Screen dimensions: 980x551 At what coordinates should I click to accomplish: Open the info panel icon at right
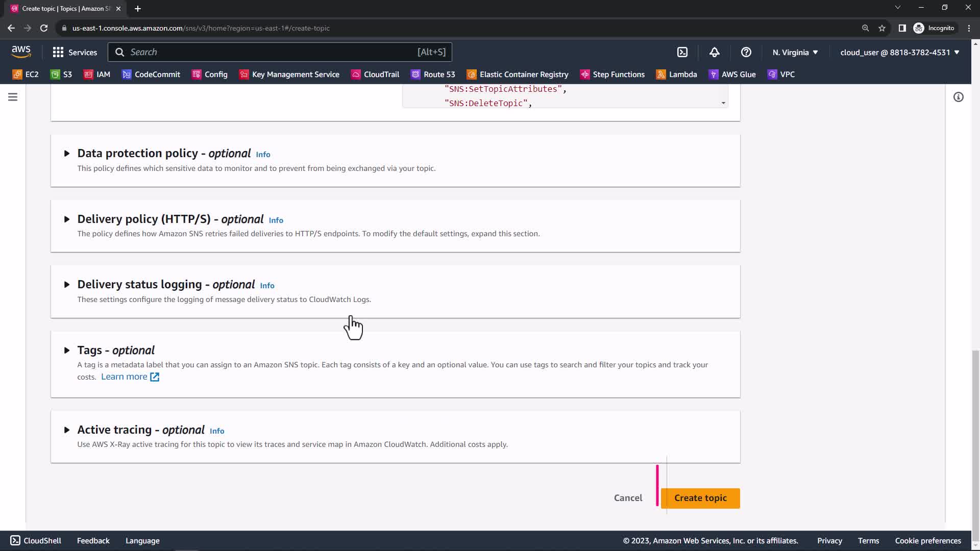point(958,97)
